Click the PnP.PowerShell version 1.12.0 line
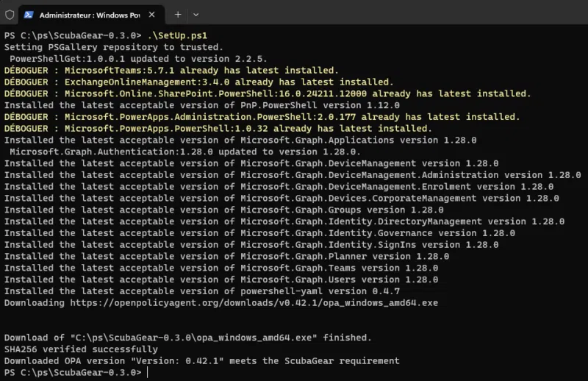The image size is (588, 381). pos(201,105)
